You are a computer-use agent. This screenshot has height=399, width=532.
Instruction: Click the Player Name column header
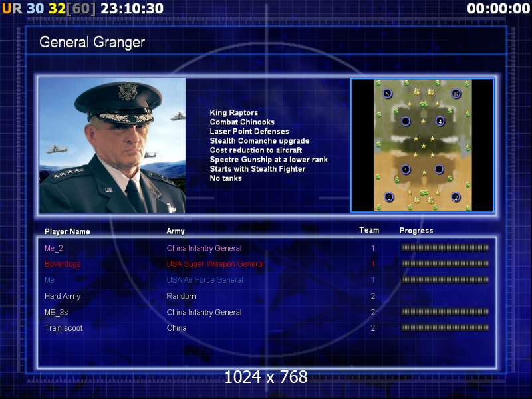click(67, 231)
